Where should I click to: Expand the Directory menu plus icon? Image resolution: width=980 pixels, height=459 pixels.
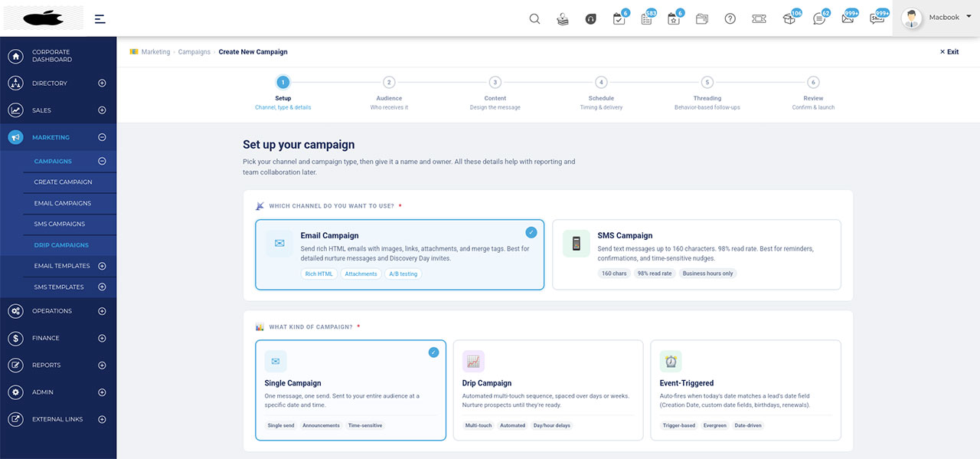[x=102, y=84]
